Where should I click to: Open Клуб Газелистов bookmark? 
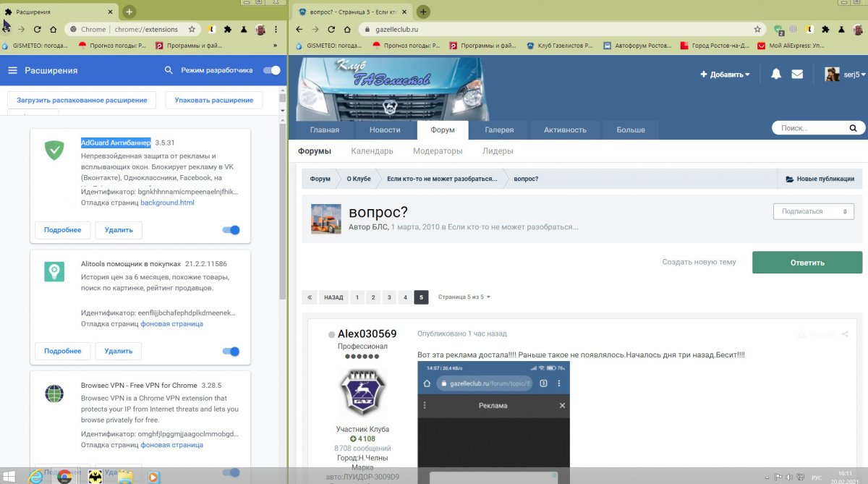click(560, 46)
